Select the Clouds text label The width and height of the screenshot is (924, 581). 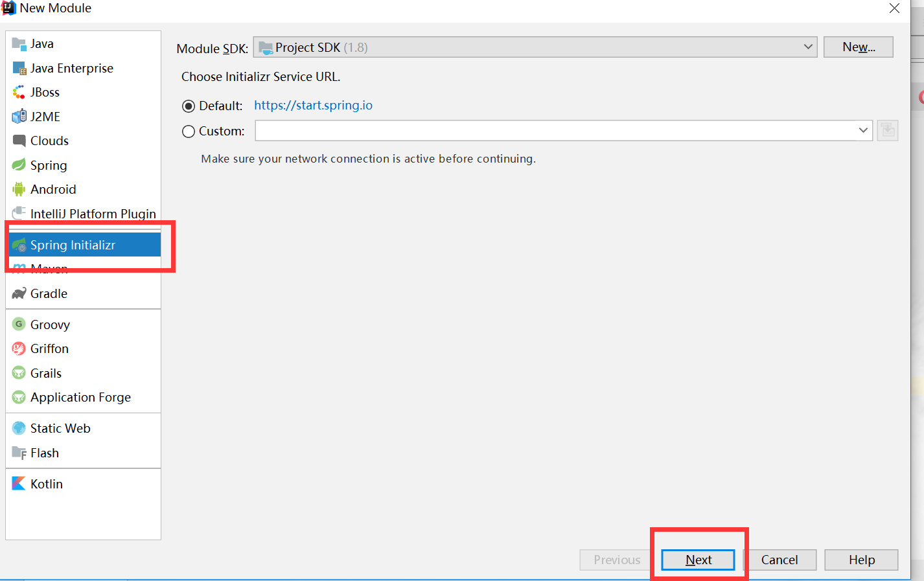pos(49,141)
